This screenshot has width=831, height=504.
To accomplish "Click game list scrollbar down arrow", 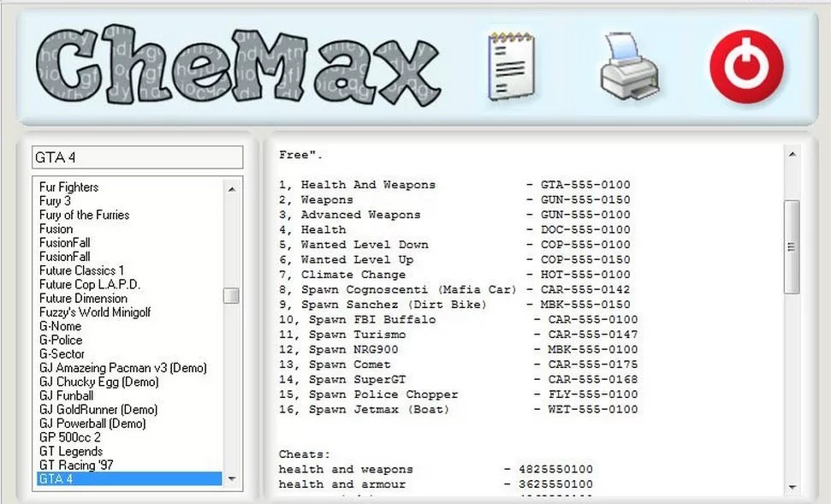I will 232,478.
